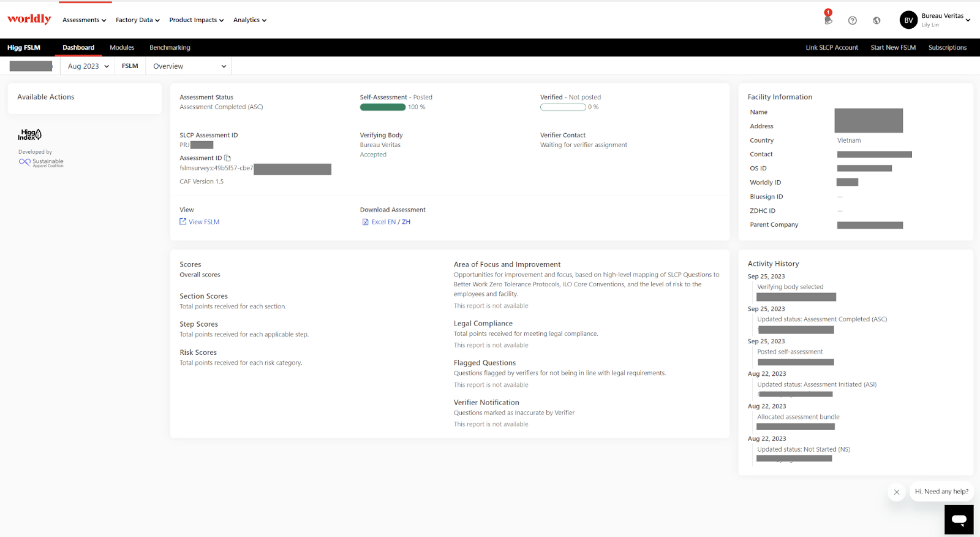The image size is (980, 537).
Task: Click the Overall scores text
Action: pyautogui.click(x=200, y=275)
